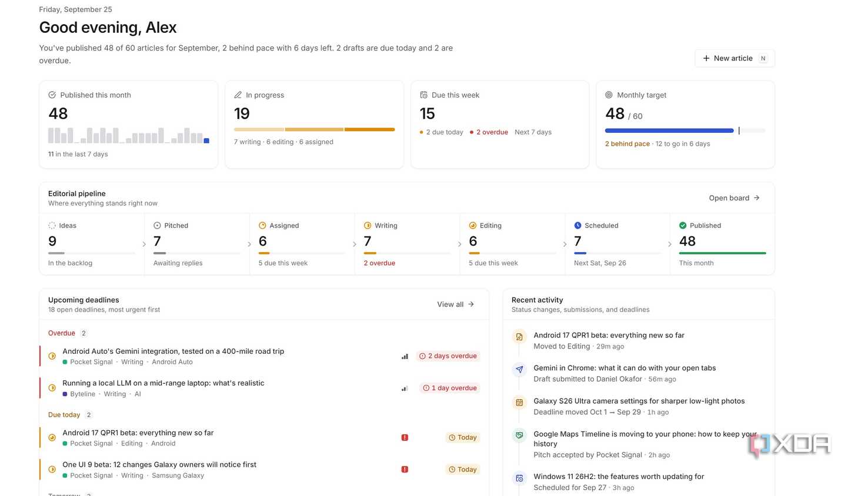Screen dimensions: 868x496
Task: Click priority bars icon on Android Auto row
Action: pyautogui.click(x=405, y=356)
